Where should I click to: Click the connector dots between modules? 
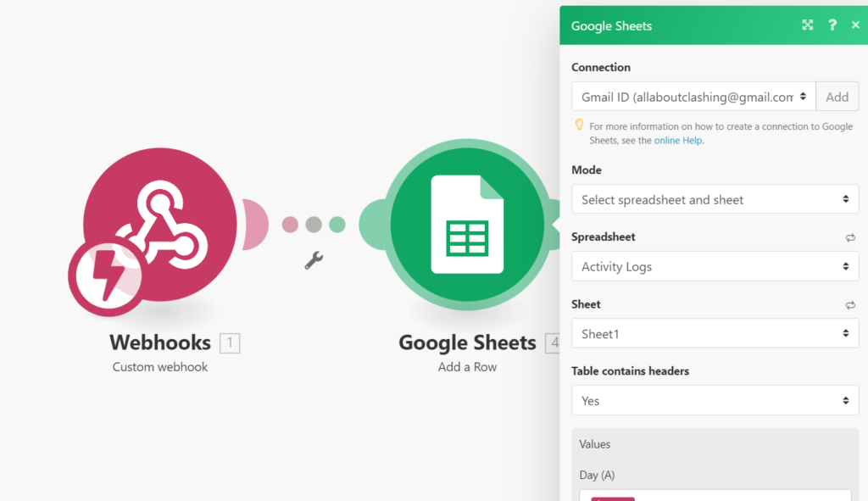[x=314, y=224]
